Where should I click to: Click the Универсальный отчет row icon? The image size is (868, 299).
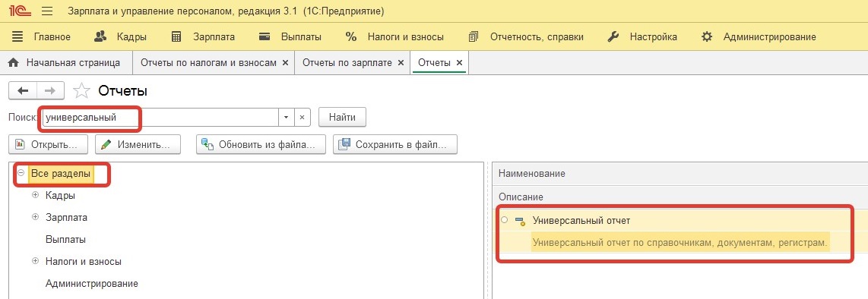(x=520, y=221)
